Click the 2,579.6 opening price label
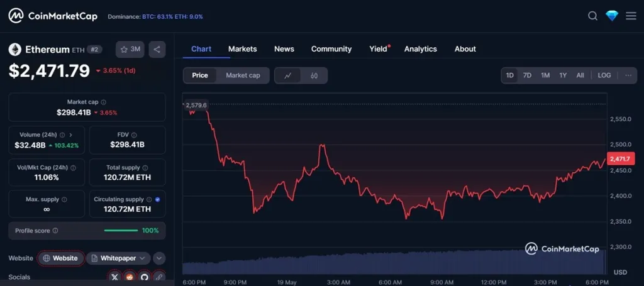 tap(196, 106)
